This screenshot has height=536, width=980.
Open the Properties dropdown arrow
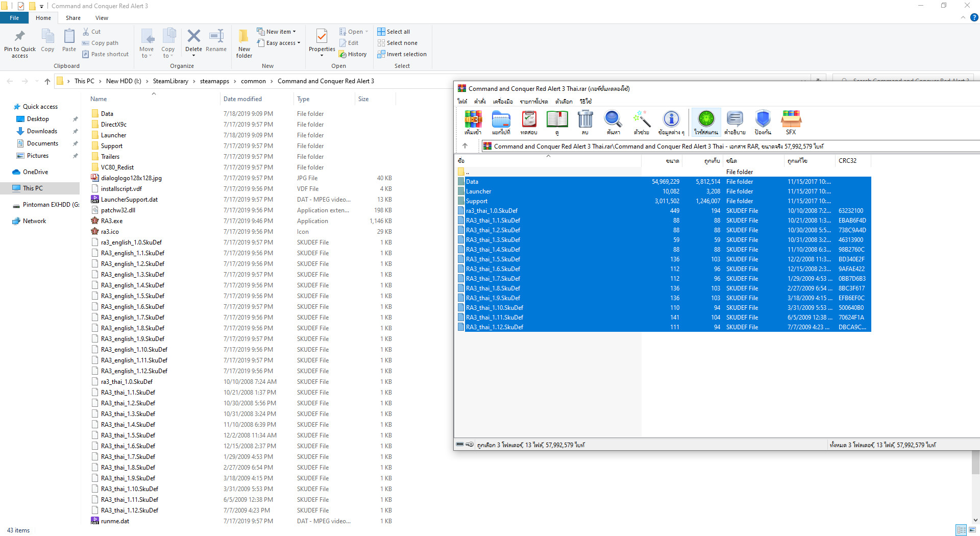322,55
